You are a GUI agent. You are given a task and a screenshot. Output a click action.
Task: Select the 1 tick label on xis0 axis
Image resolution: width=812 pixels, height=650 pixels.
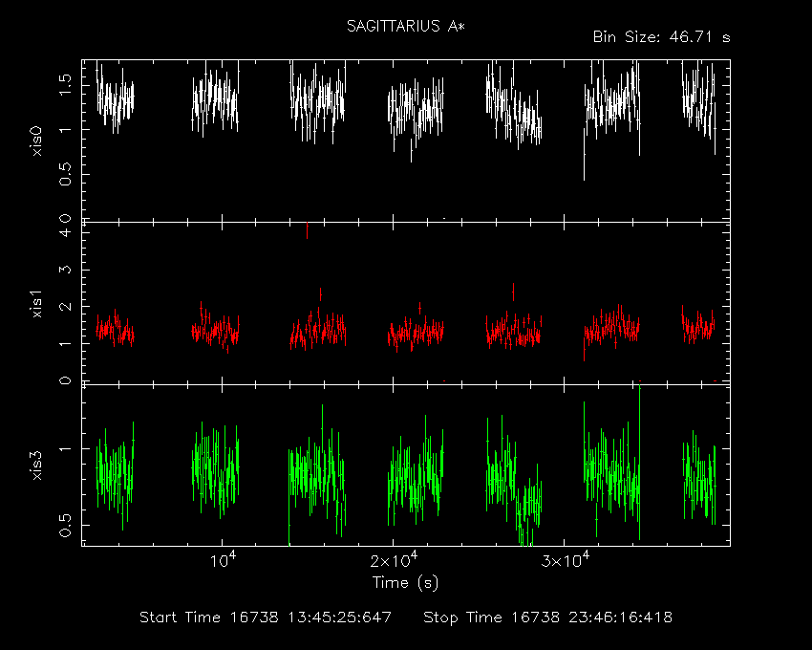pyautogui.click(x=65, y=130)
